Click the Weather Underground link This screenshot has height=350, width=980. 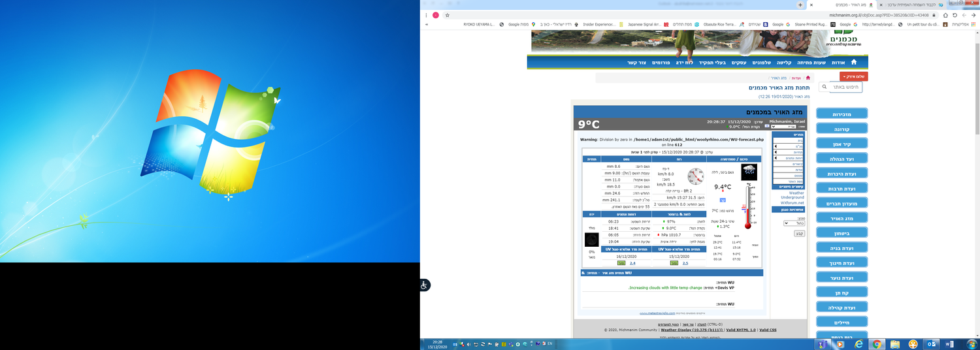[796, 195]
